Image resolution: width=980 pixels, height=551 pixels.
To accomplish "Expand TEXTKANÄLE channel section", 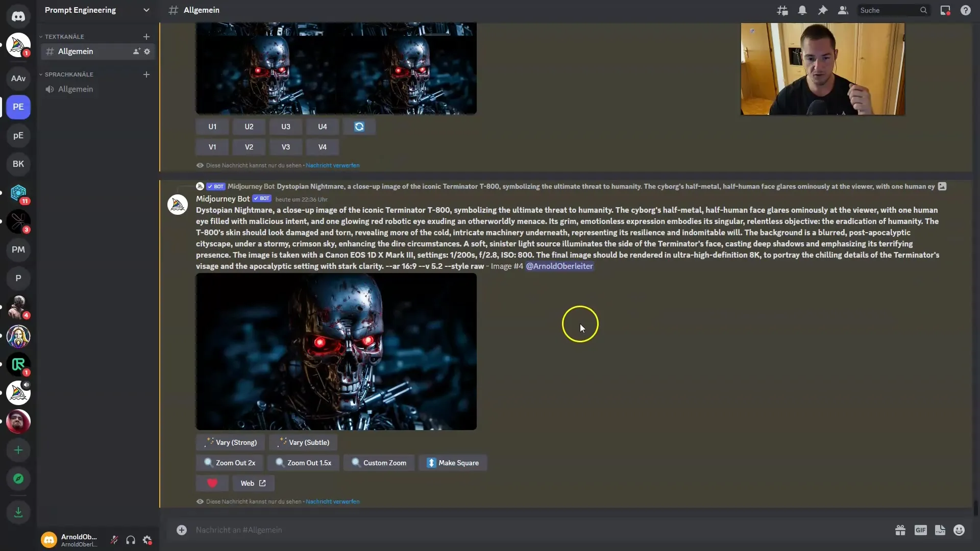I will (x=42, y=36).
